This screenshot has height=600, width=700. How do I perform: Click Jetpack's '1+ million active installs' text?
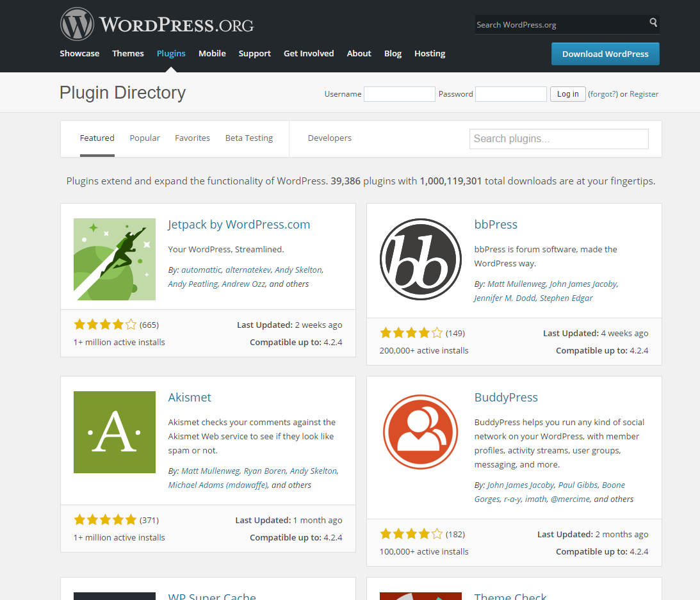(119, 343)
